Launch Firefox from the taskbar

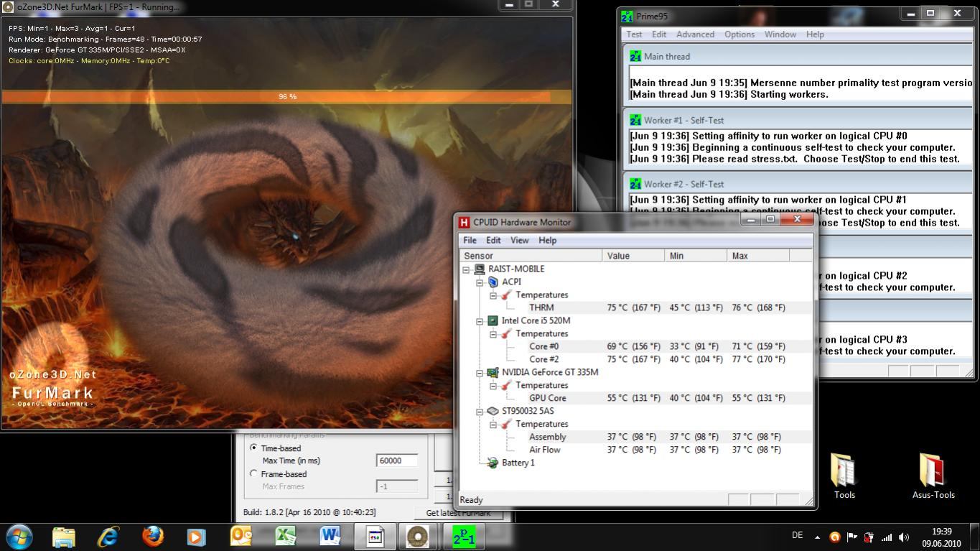(x=153, y=537)
